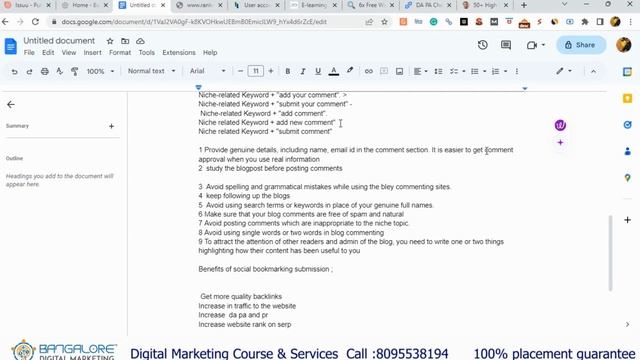
Task: Hide the side panel chevron
Action: point(627,324)
